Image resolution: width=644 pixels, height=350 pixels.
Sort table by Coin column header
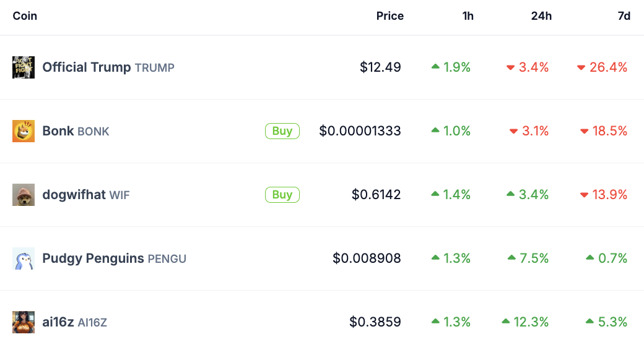point(25,16)
